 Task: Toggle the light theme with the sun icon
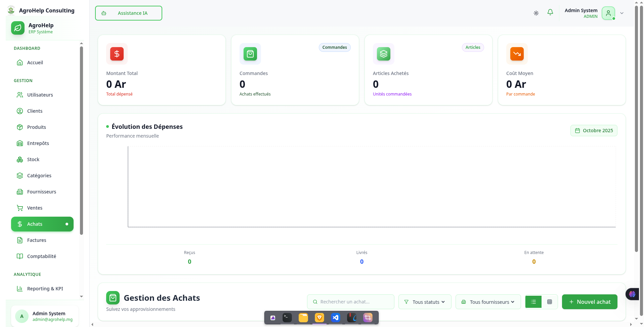point(536,13)
